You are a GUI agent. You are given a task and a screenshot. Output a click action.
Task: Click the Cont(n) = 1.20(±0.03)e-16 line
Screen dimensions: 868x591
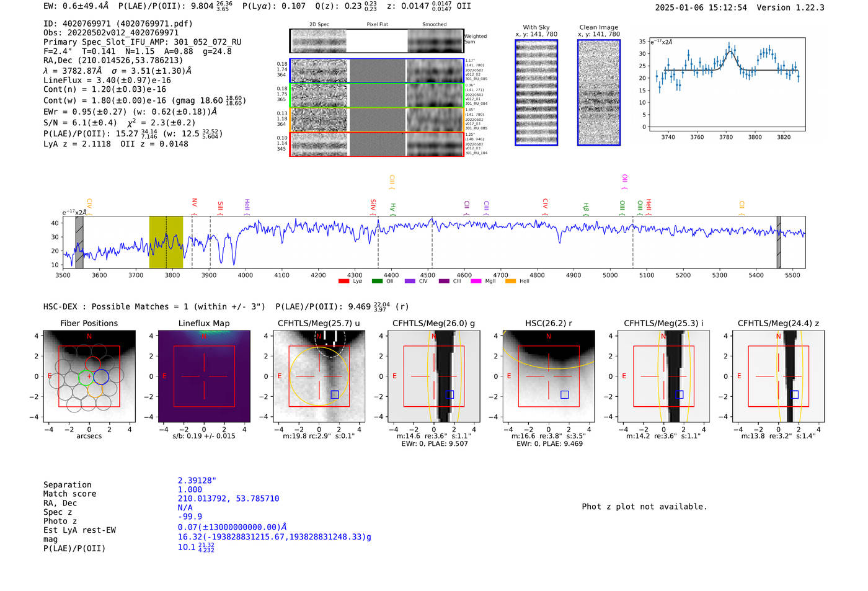tap(105, 89)
